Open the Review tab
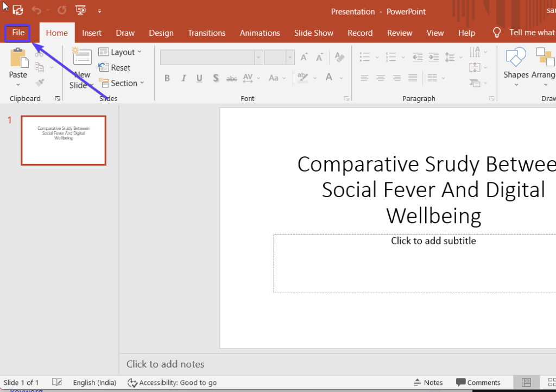Image resolution: width=556 pixels, height=392 pixels. (400, 33)
